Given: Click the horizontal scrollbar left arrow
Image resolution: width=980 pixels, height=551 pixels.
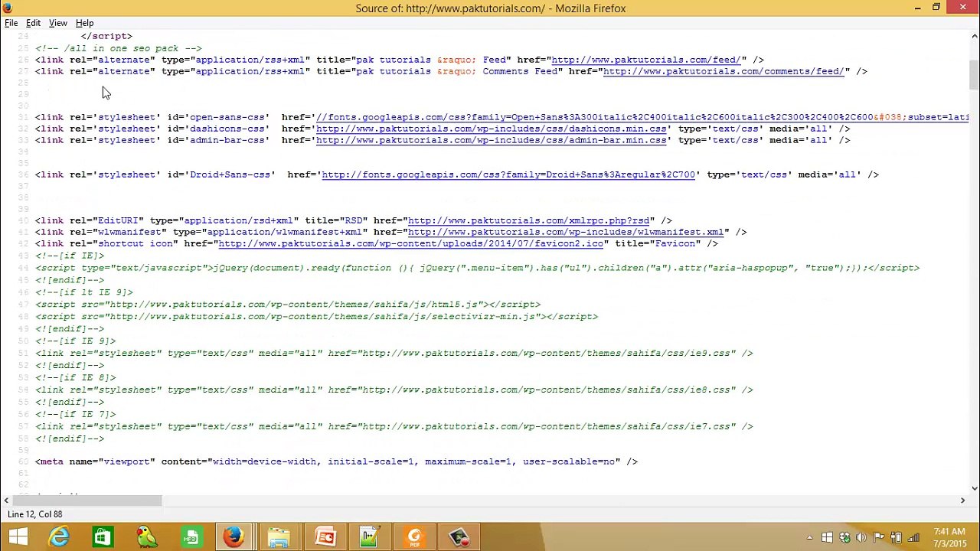Looking at the screenshot, I should pos(6,500).
